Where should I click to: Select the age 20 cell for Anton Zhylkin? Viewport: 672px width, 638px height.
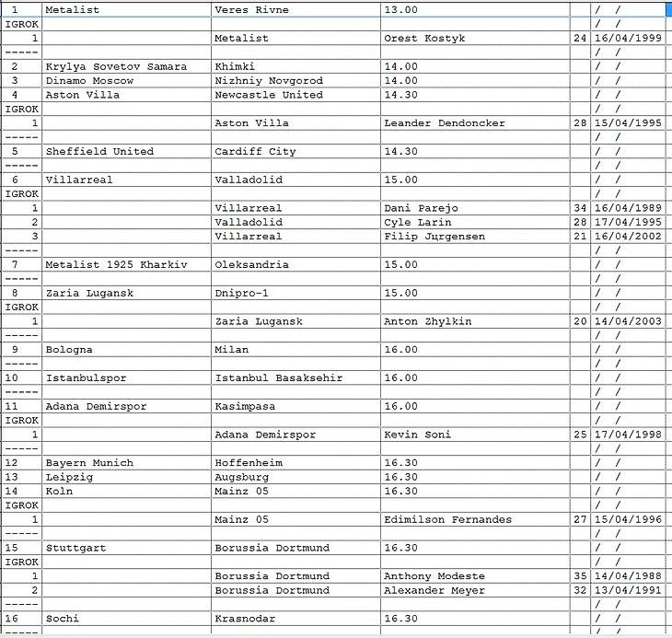[x=580, y=321]
